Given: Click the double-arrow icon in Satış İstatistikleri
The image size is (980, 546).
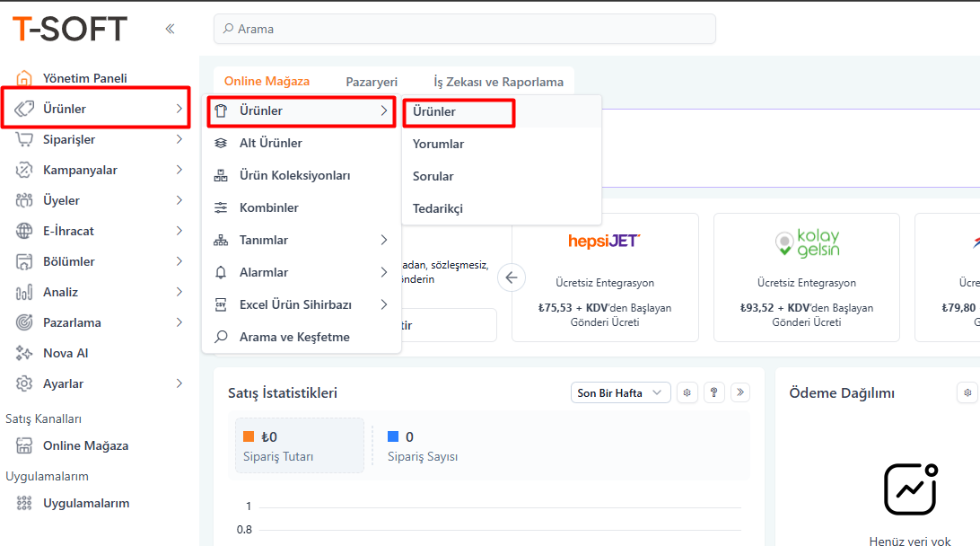Looking at the screenshot, I should pyautogui.click(x=739, y=392).
